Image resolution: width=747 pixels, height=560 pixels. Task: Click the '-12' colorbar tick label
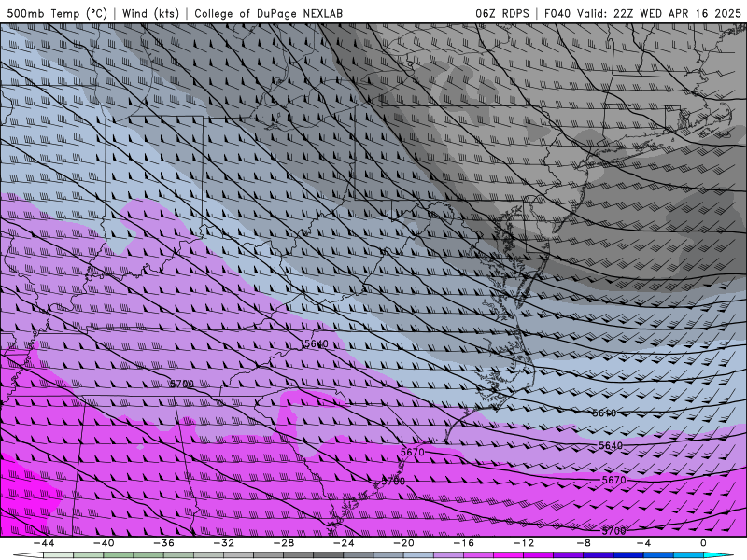click(524, 543)
